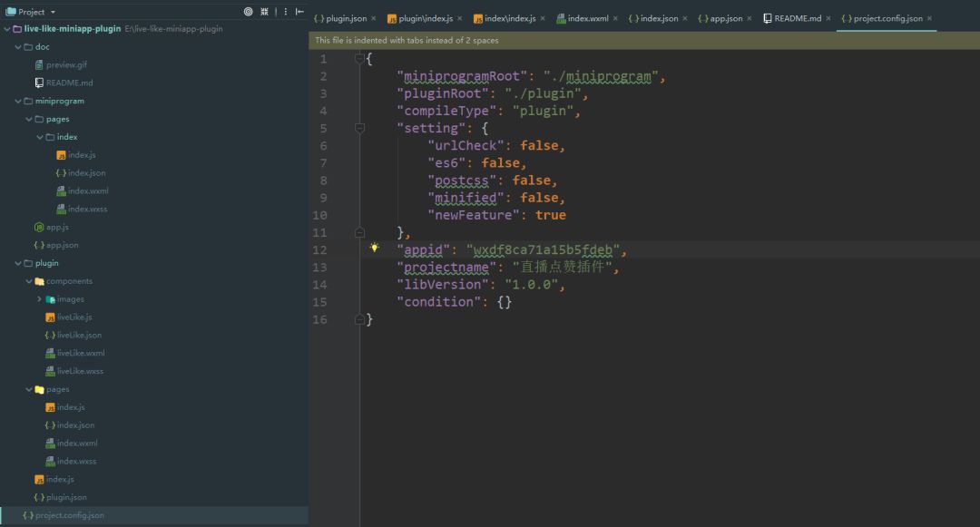Screen dimensions: 980x527
Task: Hide the Project panel with the collapse icon
Action: coord(300,11)
